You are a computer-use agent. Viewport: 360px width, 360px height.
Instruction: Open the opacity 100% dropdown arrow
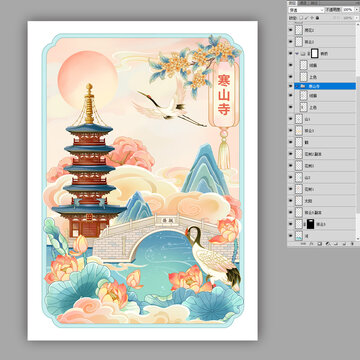[x=356, y=10]
